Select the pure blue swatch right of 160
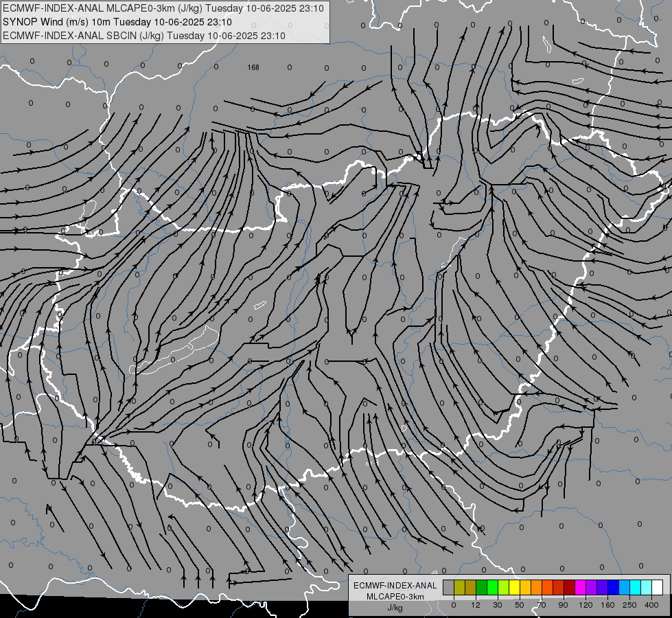This screenshot has width=672, height=618. pyautogui.click(x=613, y=587)
